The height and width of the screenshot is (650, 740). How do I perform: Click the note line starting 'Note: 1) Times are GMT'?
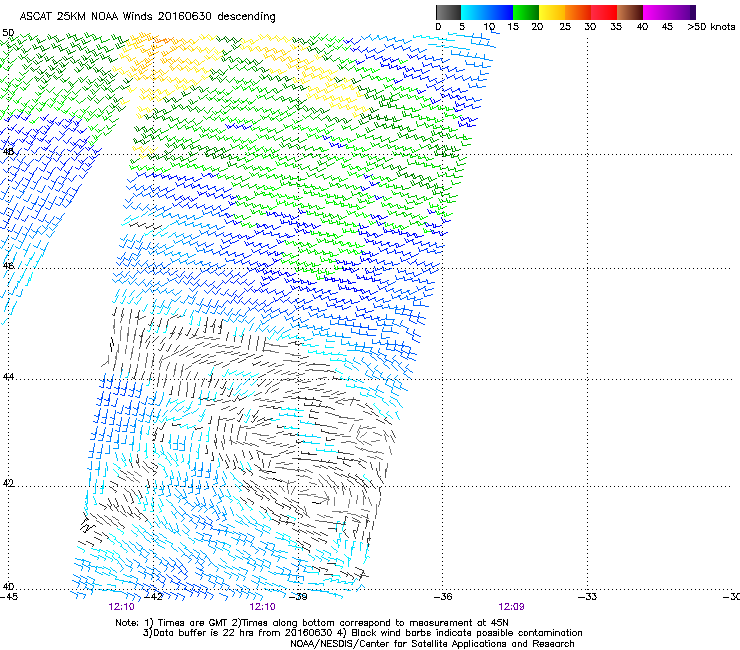click(312, 623)
